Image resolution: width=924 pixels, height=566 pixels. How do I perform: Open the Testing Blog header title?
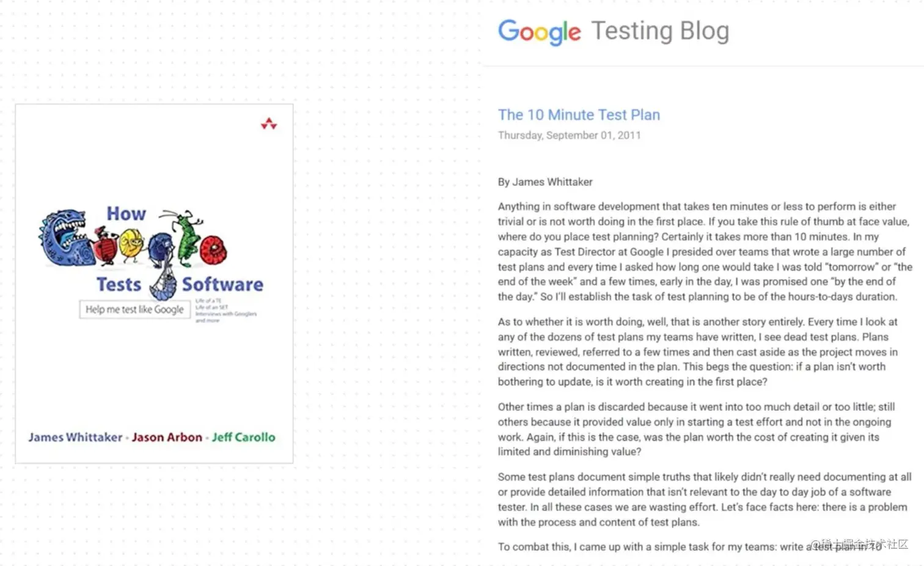tap(660, 31)
